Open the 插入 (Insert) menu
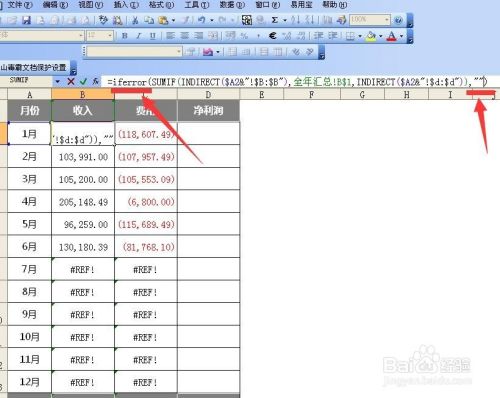 pos(126,5)
